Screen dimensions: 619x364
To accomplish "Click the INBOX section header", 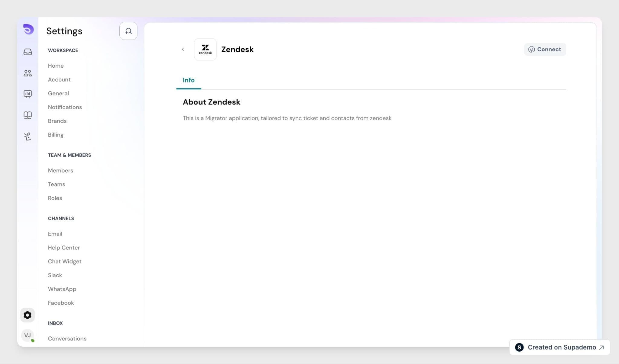I will pyautogui.click(x=55, y=323).
